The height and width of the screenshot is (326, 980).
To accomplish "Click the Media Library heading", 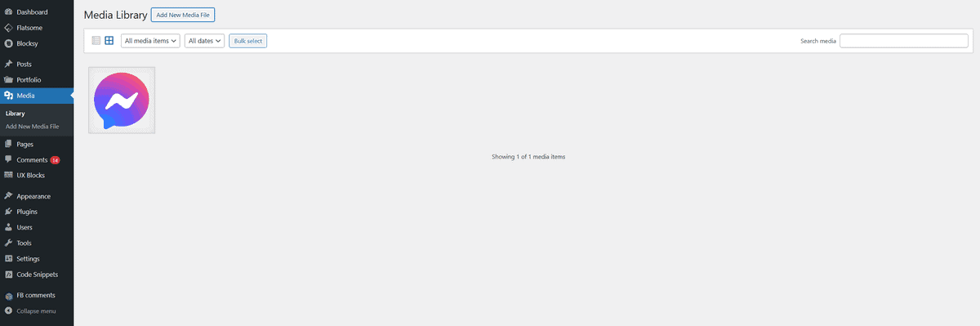I will click(x=115, y=15).
